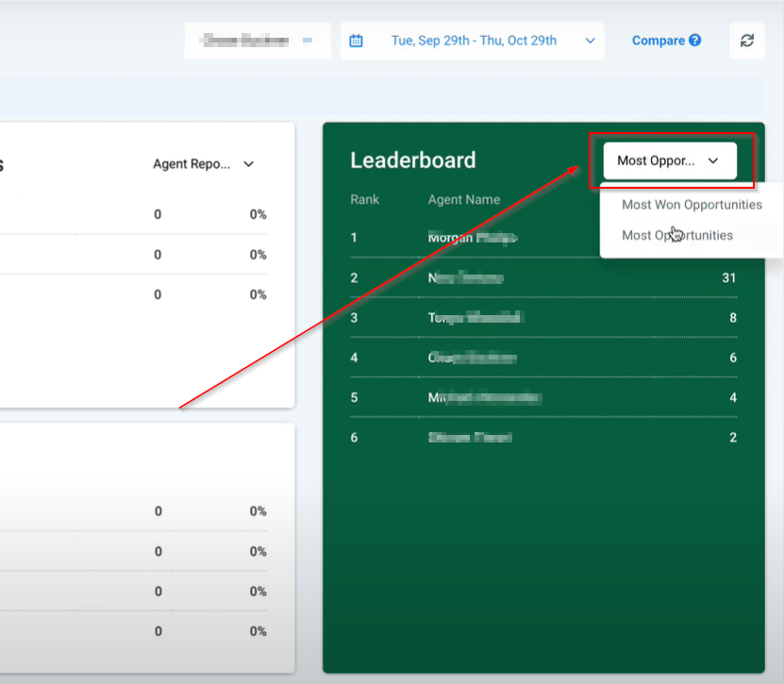Viewport: 784px width, 684px height.
Task: Click rank 6 leaderboard agent name
Action: click(470, 438)
